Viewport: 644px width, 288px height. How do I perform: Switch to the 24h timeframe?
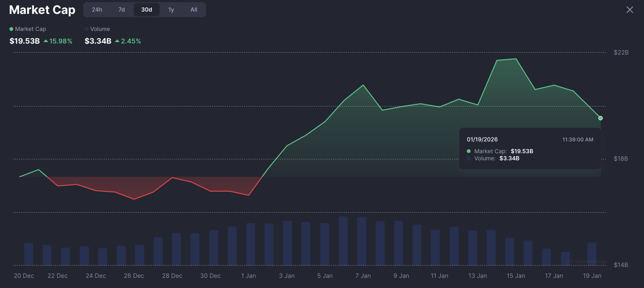(97, 10)
